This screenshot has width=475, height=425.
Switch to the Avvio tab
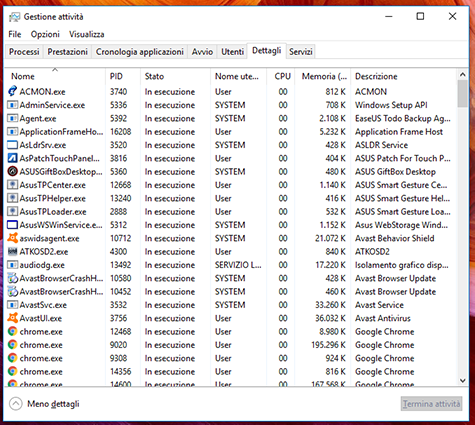pyautogui.click(x=202, y=52)
